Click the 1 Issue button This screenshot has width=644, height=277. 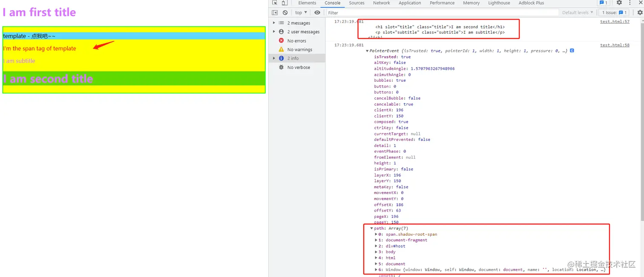[x=615, y=13]
